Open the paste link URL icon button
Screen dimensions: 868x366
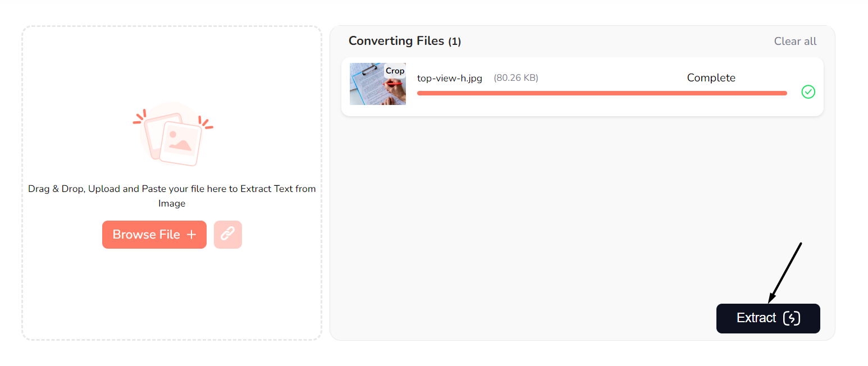click(x=228, y=235)
